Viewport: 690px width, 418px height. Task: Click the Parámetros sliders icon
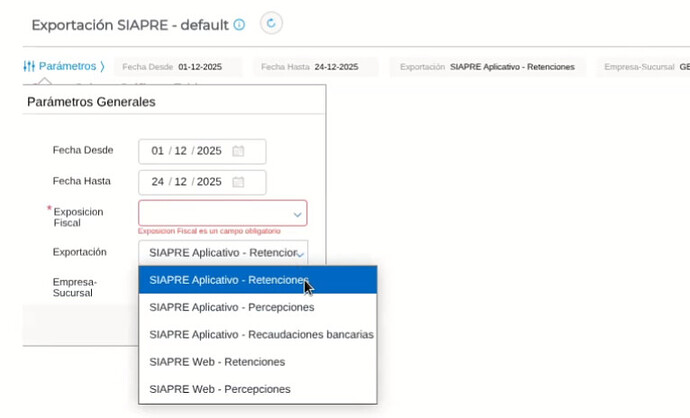(28, 67)
